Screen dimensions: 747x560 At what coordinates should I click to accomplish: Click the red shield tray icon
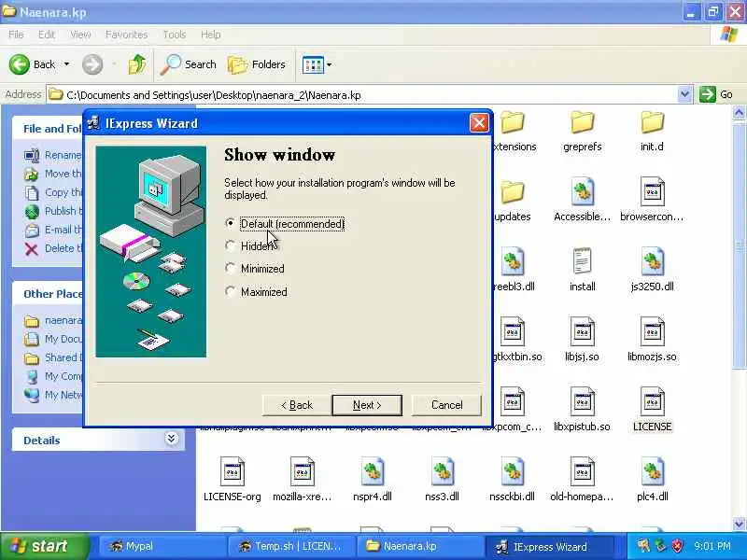[x=678, y=546]
